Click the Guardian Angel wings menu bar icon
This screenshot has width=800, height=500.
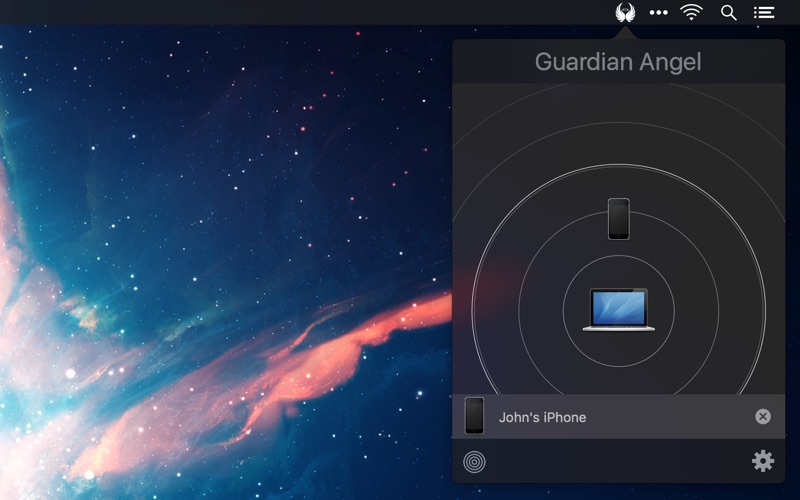(x=627, y=12)
